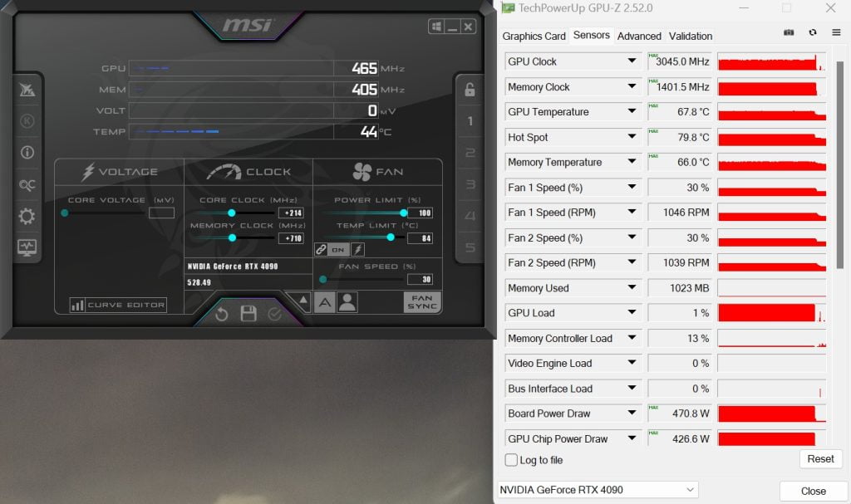Open the information icon in Afterburner sidebar

click(x=27, y=153)
